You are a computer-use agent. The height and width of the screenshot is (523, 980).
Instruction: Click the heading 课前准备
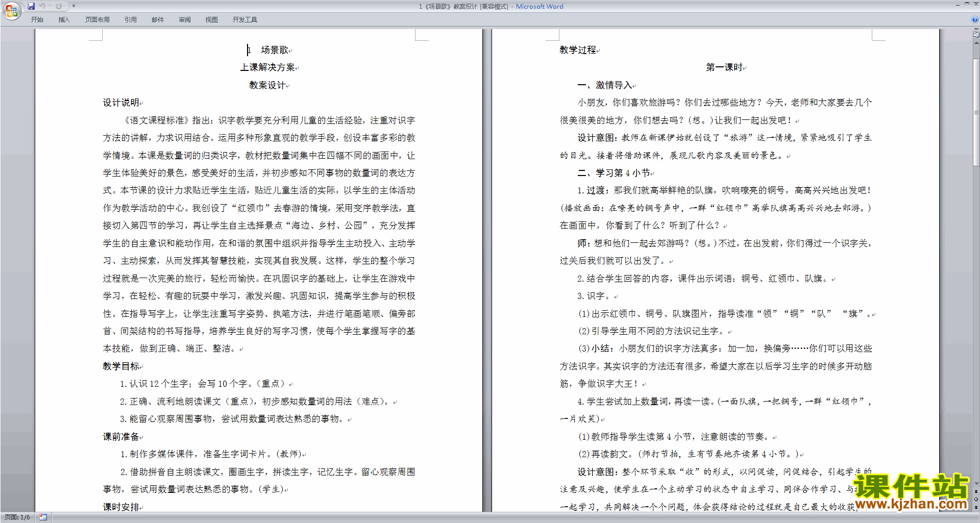coord(121,437)
